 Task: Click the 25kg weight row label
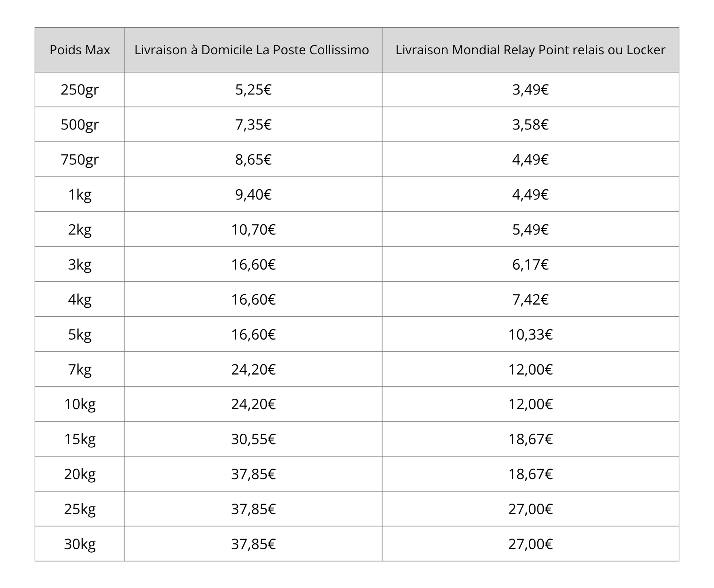(80, 509)
